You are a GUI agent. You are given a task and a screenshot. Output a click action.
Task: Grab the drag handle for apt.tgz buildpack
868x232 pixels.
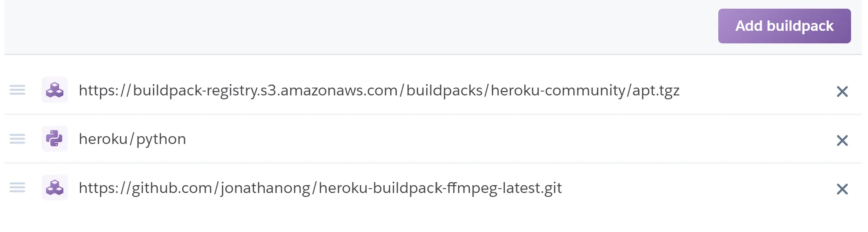click(x=17, y=90)
